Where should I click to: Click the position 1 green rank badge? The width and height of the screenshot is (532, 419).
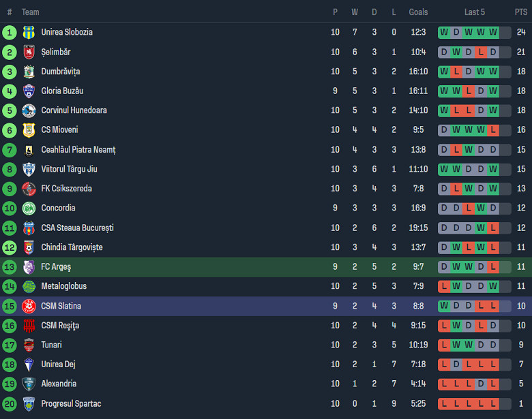click(x=10, y=32)
